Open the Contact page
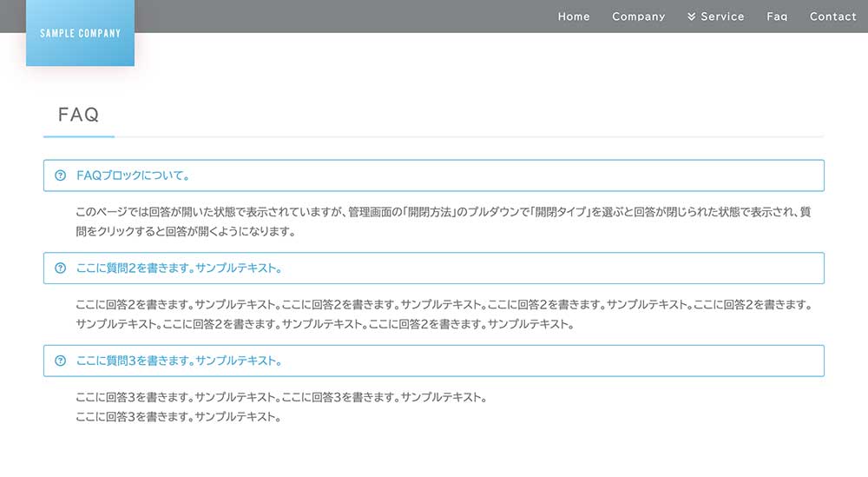This screenshot has width=868, height=477. pyautogui.click(x=832, y=17)
